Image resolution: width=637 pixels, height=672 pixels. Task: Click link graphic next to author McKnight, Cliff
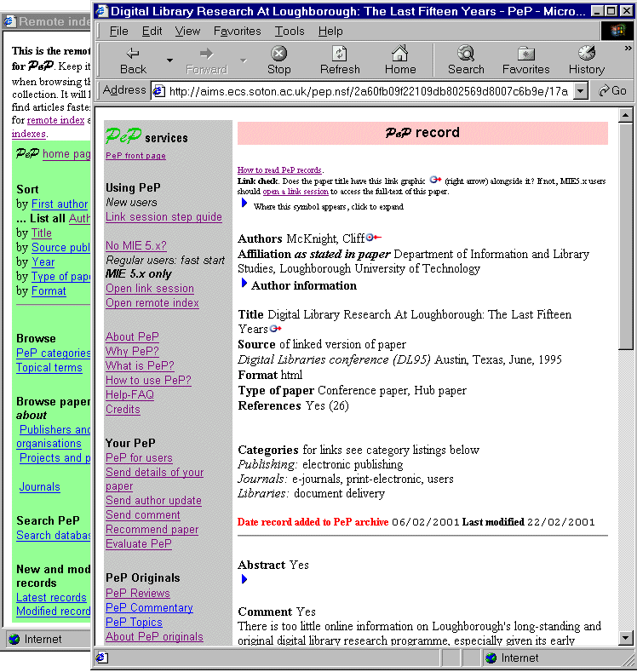tap(373, 238)
